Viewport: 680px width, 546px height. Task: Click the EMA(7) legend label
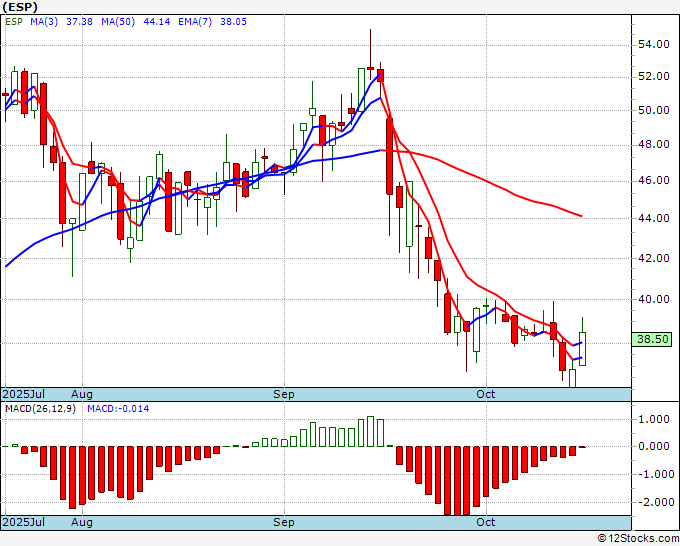coord(195,21)
